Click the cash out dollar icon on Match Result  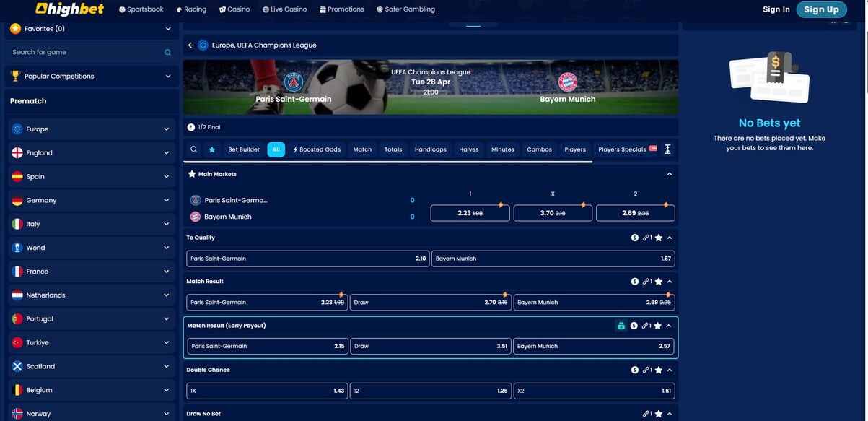635,282
